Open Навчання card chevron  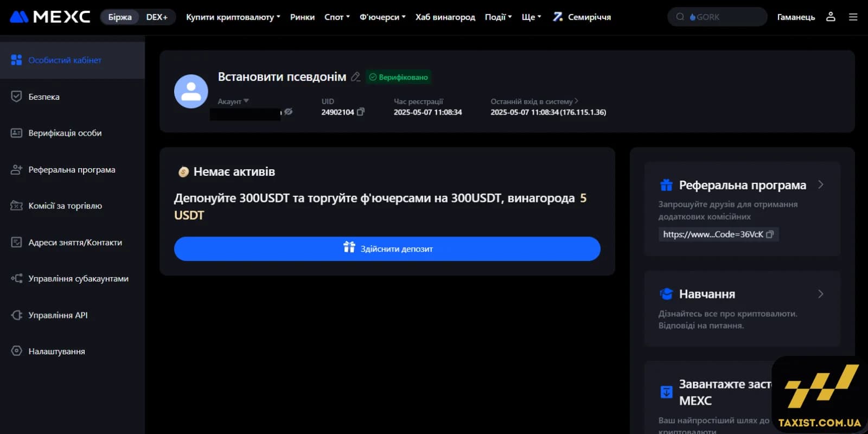pos(821,293)
